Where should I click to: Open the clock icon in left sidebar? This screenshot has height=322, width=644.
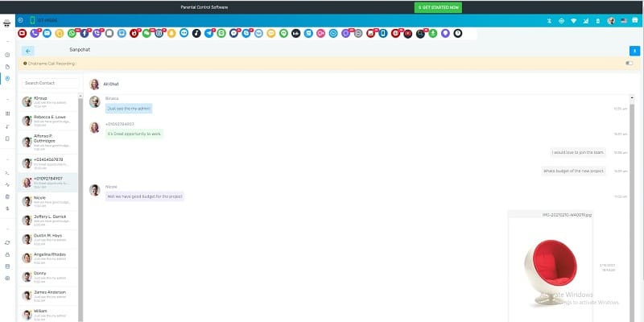(7, 55)
